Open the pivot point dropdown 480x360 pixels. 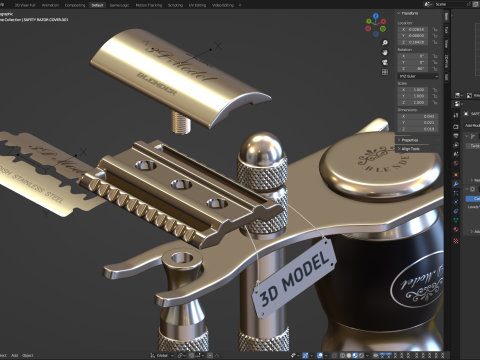(182, 355)
